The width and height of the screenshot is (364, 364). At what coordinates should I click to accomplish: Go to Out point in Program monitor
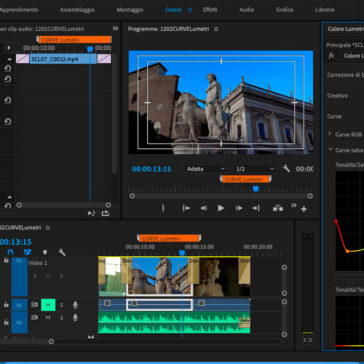(x=256, y=208)
